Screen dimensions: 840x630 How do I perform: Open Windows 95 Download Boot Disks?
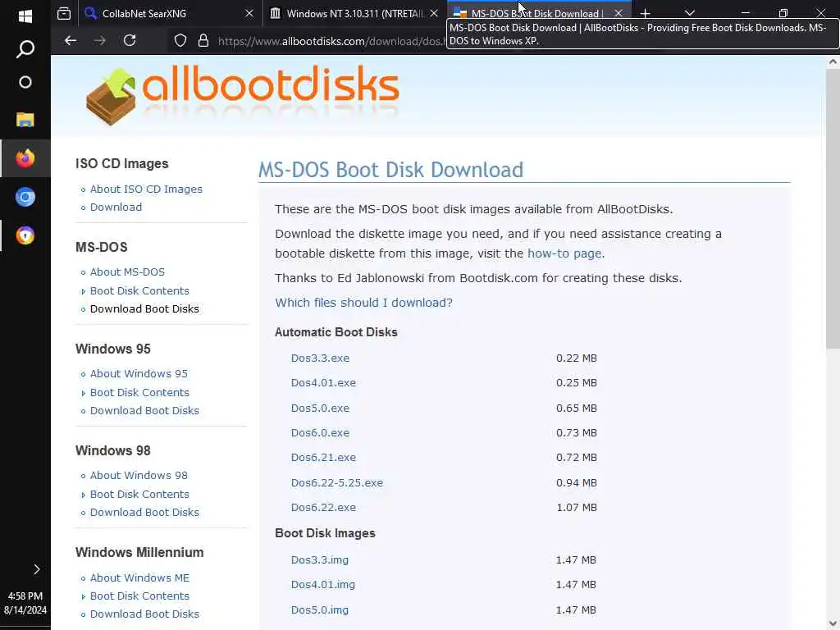coord(144,411)
